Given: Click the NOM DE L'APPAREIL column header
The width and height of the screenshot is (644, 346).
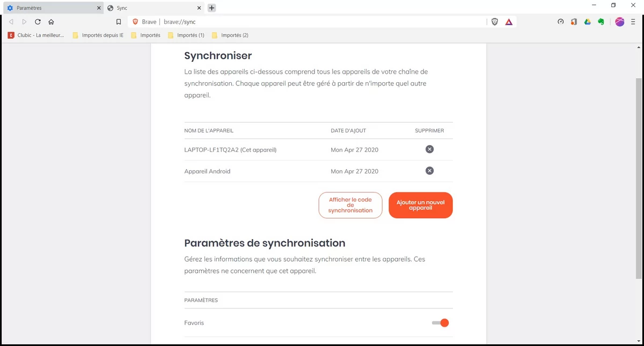Looking at the screenshot, I should (209, 131).
